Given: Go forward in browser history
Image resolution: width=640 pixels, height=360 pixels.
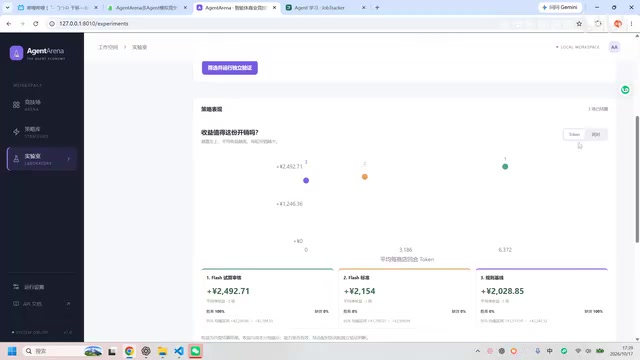Looking at the screenshot, I should pos(22,24).
